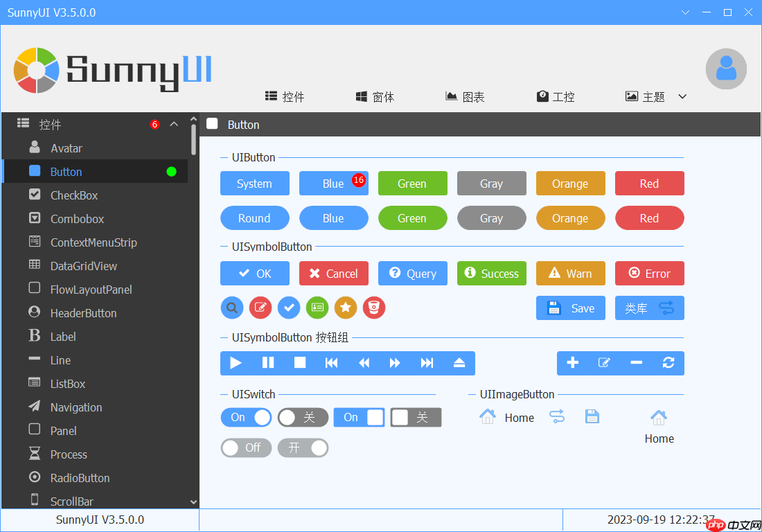Viewport: 762px width, 532px height.
Task: Collapse the 控件 sidebar section
Action: (x=174, y=123)
